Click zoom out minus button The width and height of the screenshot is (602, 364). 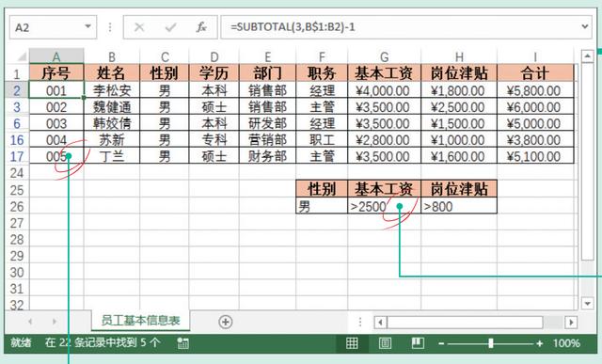[441, 343]
